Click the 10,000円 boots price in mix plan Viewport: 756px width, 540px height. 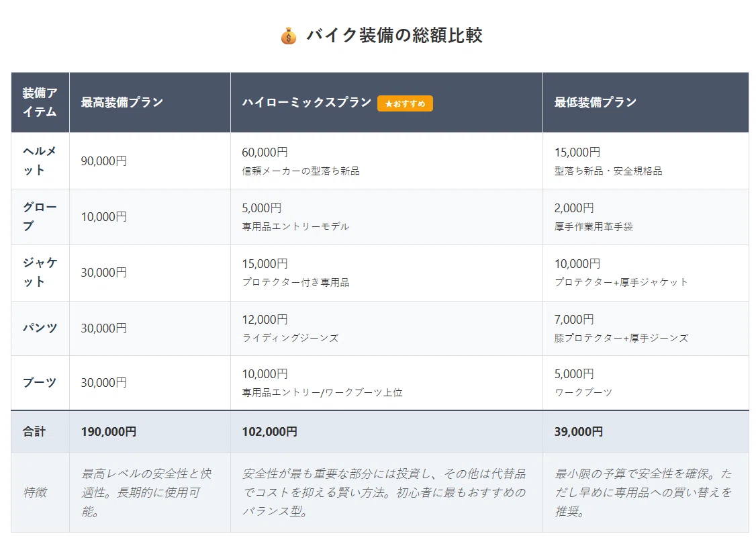tap(265, 373)
